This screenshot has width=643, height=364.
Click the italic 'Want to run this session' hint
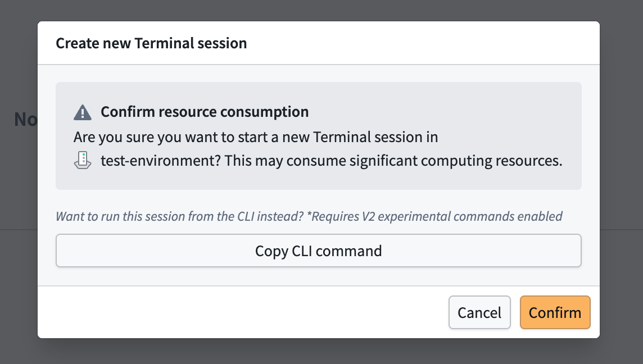(180, 216)
